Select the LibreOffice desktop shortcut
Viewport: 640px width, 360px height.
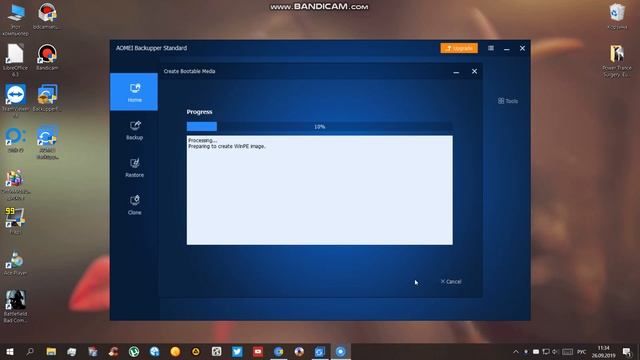[15, 60]
